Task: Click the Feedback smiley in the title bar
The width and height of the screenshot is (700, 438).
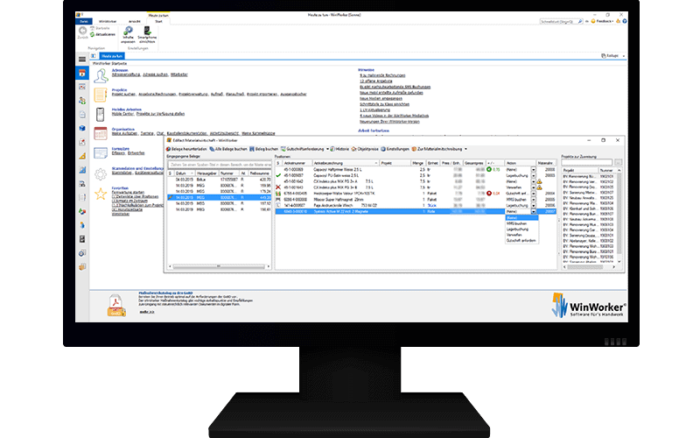Action: click(593, 21)
